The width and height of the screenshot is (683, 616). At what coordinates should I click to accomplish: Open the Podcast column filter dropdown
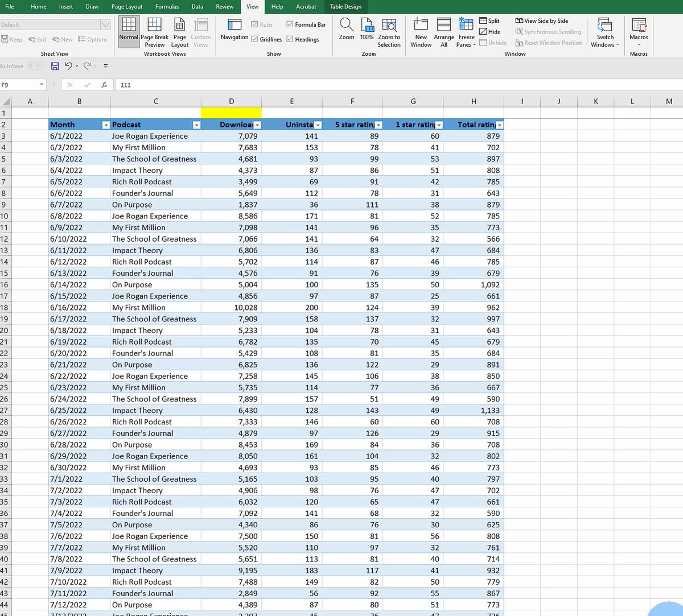(x=196, y=125)
